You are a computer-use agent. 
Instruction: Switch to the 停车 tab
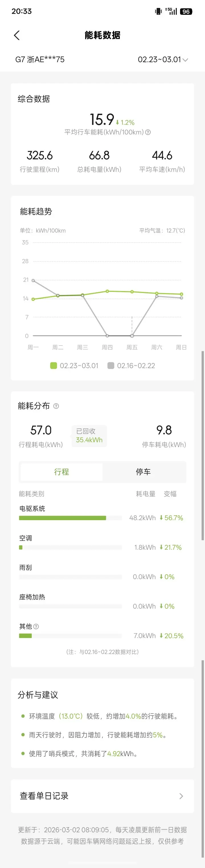[143, 472]
